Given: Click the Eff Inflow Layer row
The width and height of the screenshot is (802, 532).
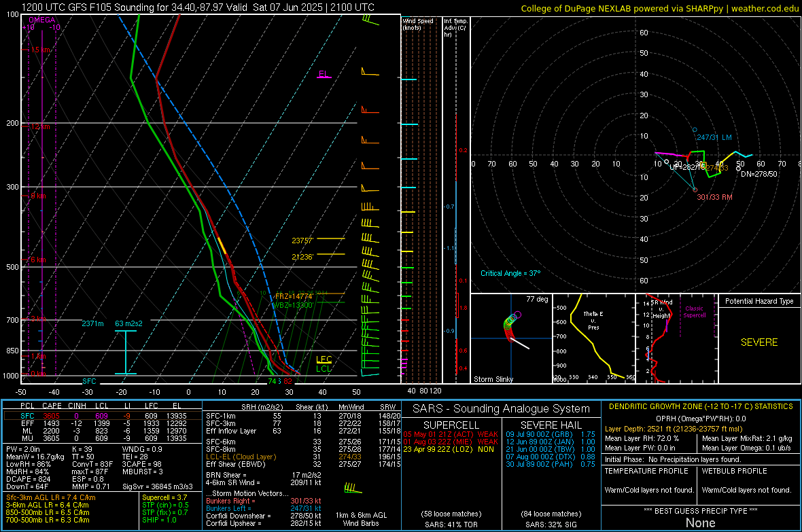Looking at the screenshot, I should (x=303, y=431).
